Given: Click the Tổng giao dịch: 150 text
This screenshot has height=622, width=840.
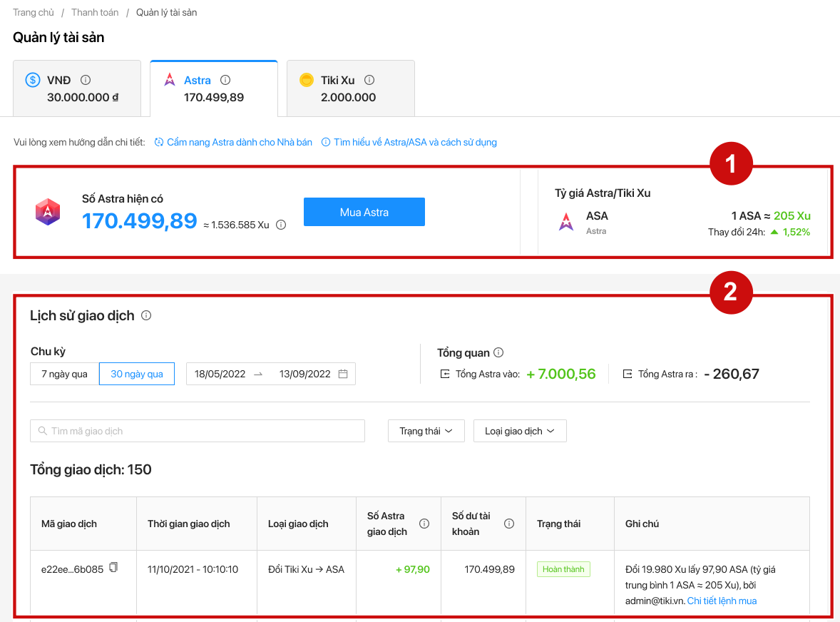Looking at the screenshot, I should [91, 470].
